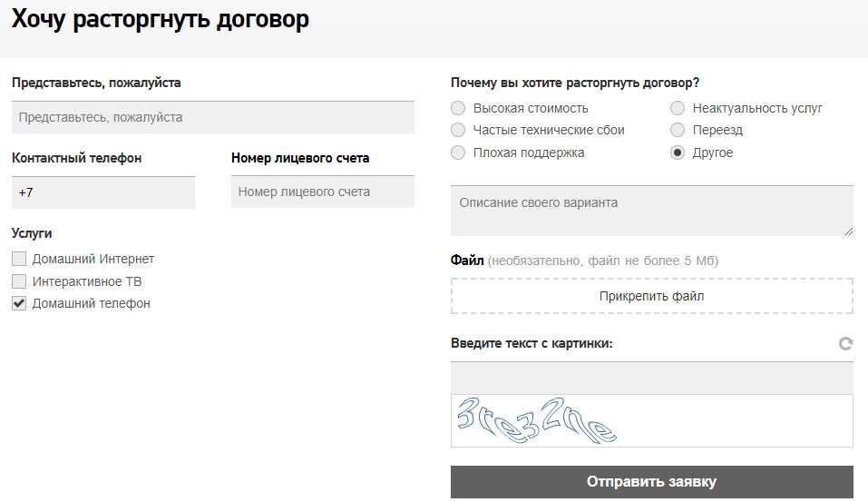This screenshot has height=502, width=868.
Task: Click the Другое radio button
Action: 678,153
